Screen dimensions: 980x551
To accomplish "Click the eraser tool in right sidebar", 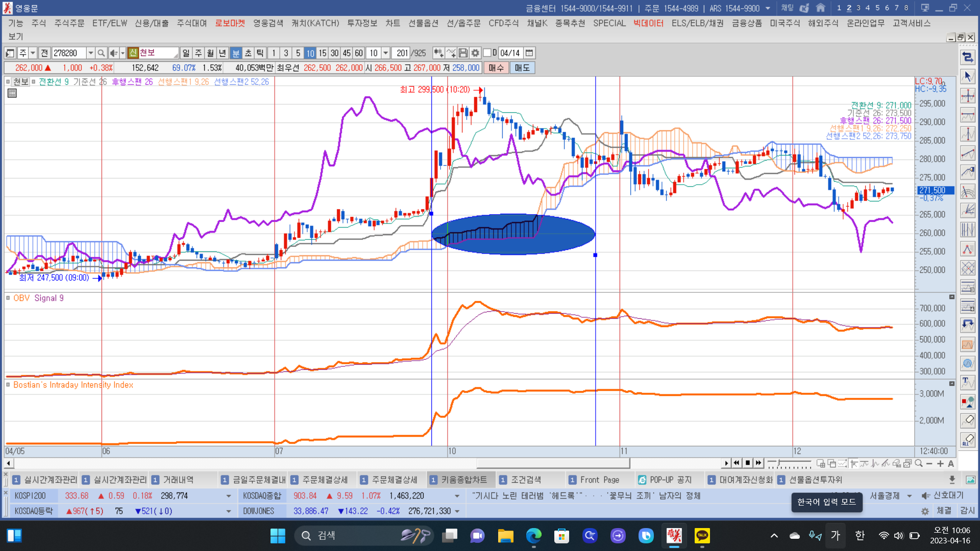I will click(967, 420).
